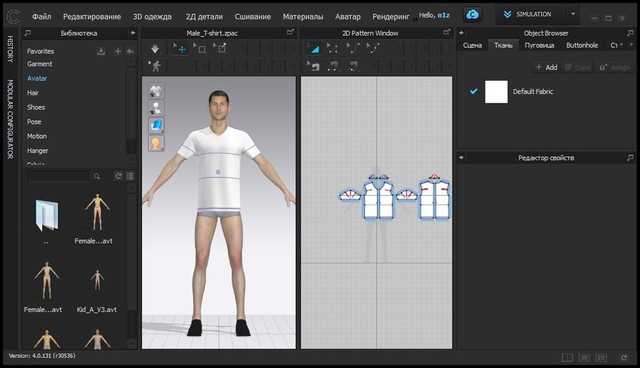Click the Simulate down-arrow tool icon
Image resolution: width=640 pixels, height=368 pixels.
(x=155, y=49)
